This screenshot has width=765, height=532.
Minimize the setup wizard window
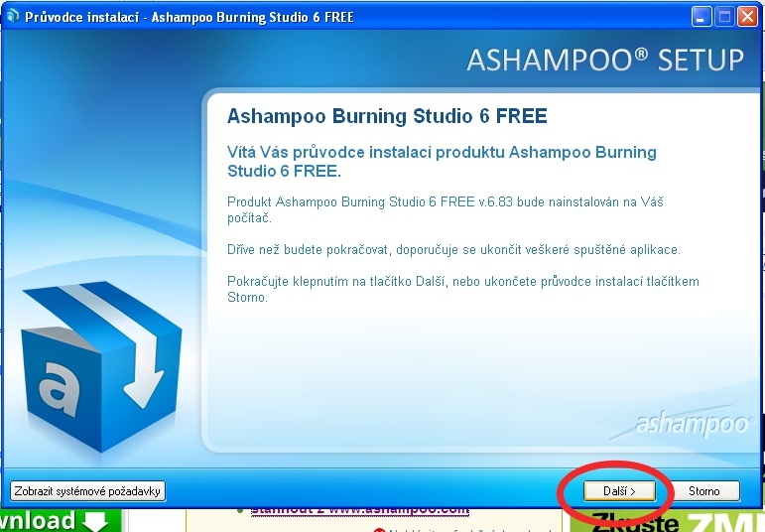pos(701,17)
